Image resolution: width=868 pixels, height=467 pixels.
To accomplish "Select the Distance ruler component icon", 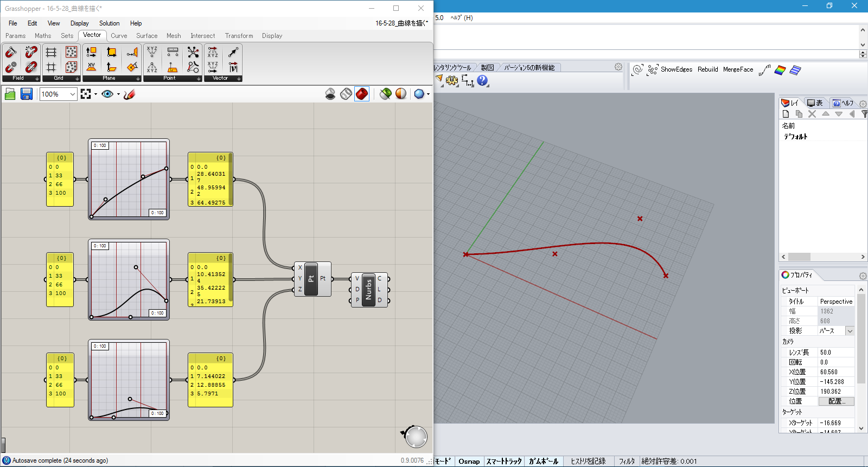I will [173, 52].
